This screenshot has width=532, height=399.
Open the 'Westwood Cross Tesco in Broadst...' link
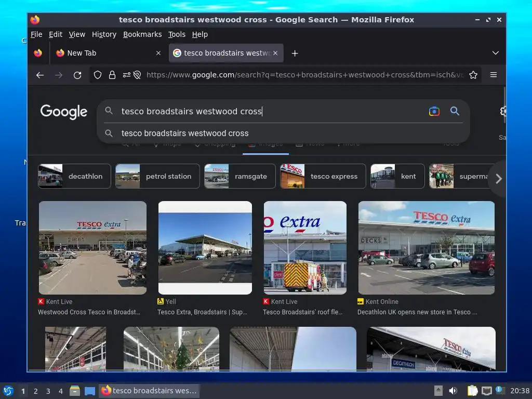pos(89,312)
